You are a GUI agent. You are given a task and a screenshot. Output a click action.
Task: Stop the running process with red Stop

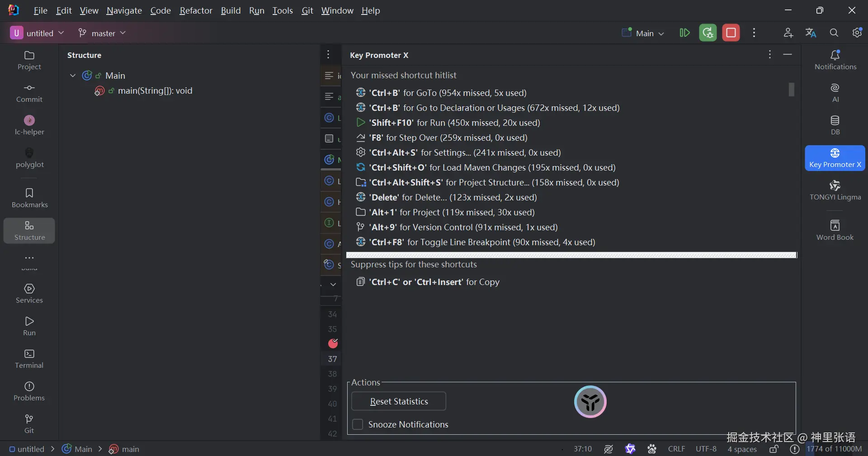(731, 33)
